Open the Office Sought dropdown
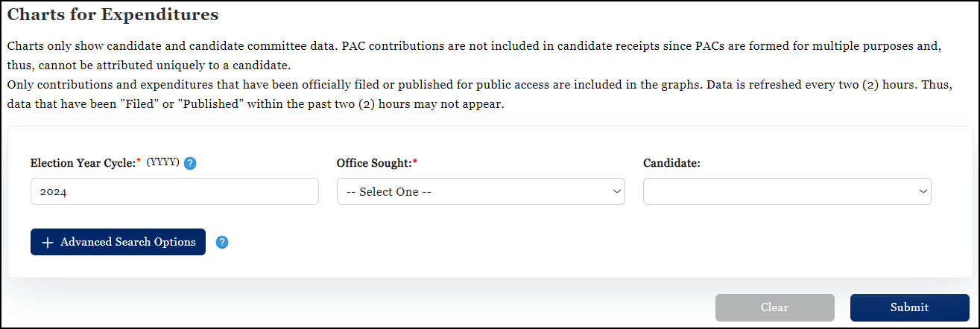The image size is (980, 329). tap(481, 191)
